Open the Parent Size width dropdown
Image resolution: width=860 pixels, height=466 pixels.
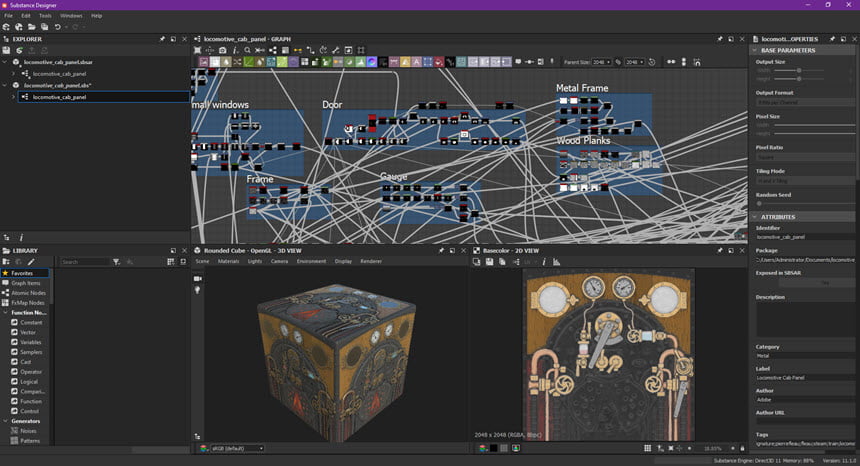click(x=601, y=62)
